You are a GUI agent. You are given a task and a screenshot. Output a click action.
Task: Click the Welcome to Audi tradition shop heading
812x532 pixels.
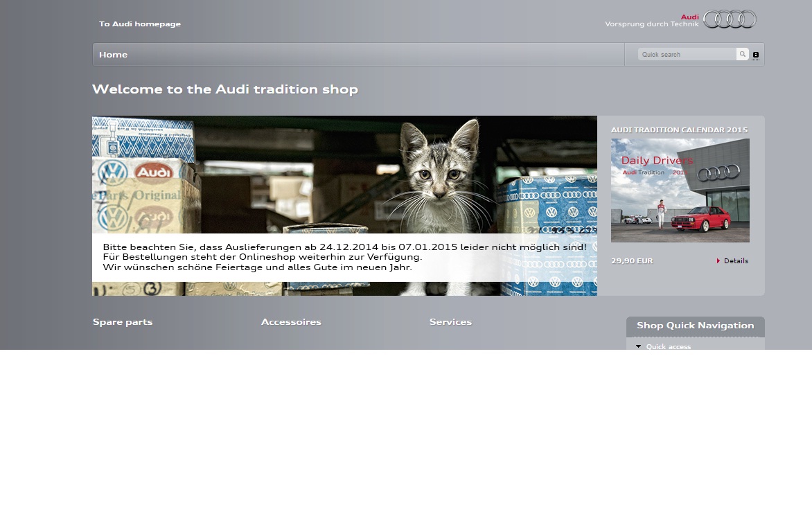tap(224, 89)
